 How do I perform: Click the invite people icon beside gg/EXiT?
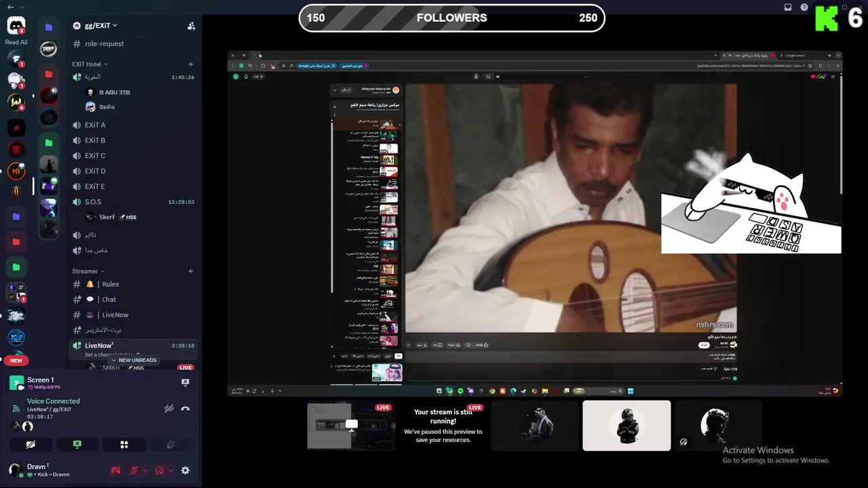[x=191, y=26]
